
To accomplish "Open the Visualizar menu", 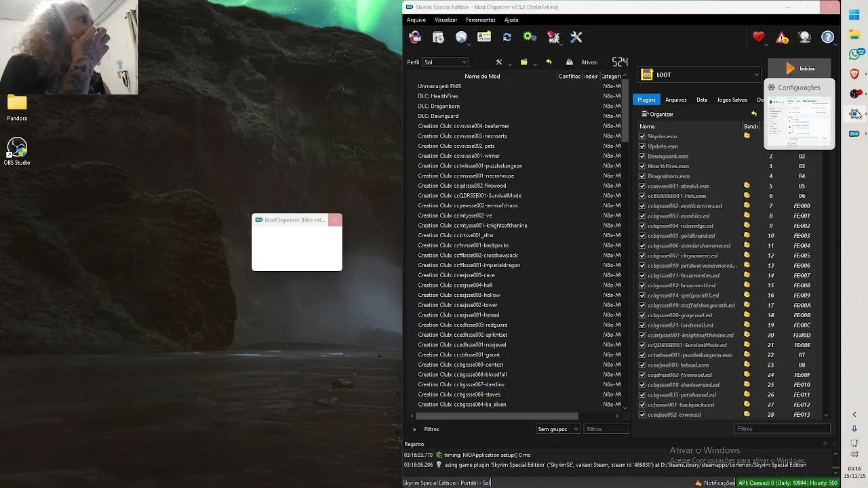I will coord(446,20).
